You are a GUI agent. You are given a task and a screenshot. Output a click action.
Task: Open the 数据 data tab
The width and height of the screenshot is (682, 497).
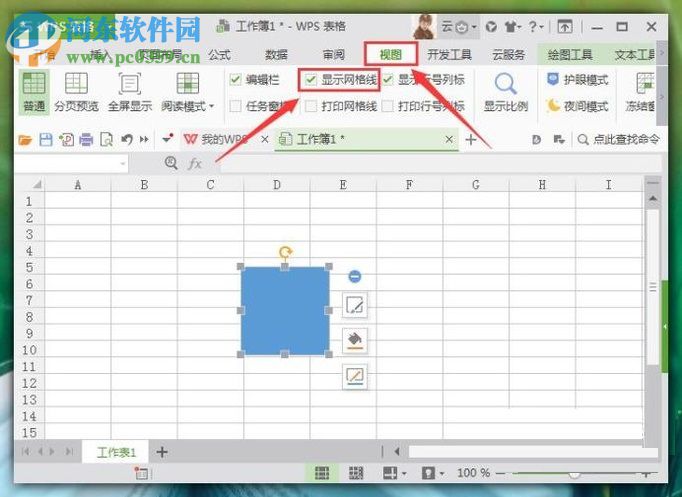pyautogui.click(x=276, y=55)
